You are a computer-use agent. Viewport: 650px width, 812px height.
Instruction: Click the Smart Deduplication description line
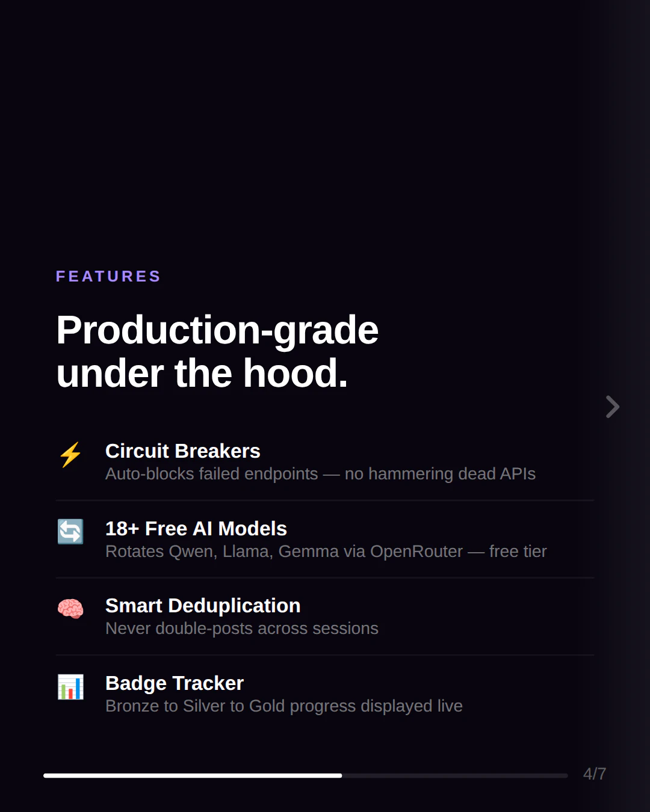tap(241, 629)
